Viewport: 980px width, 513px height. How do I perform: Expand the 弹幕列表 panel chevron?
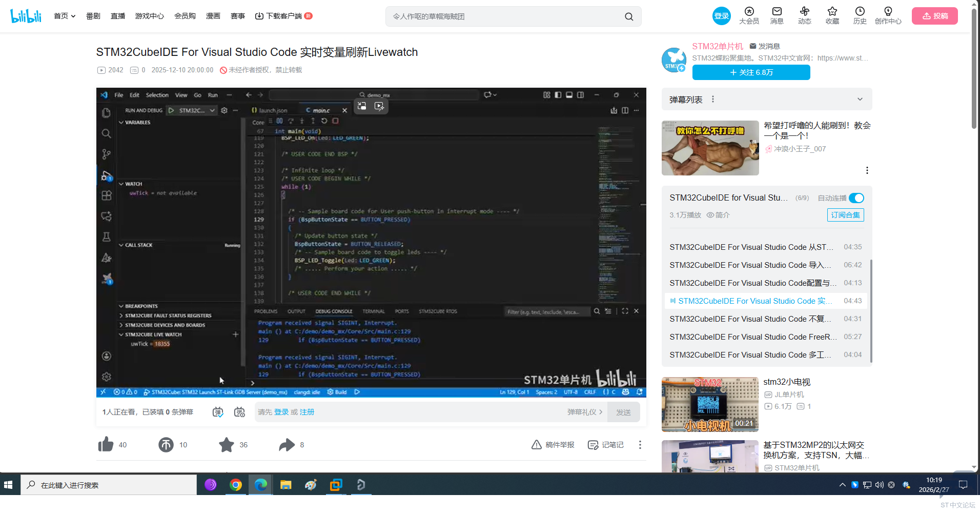pos(860,100)
